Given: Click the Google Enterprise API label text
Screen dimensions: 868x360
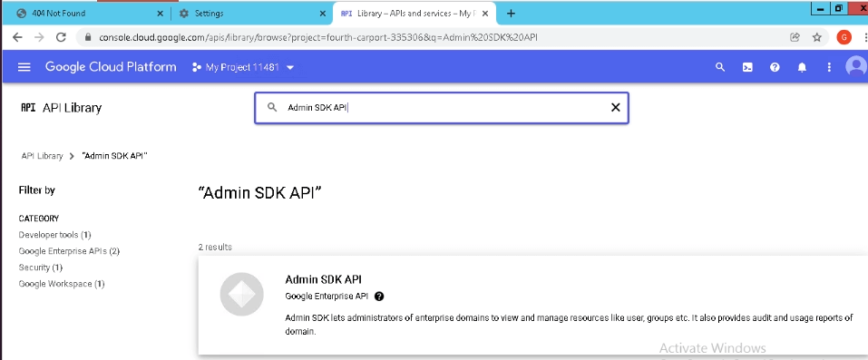Looking at the screenshot, I should pos(327,297).
